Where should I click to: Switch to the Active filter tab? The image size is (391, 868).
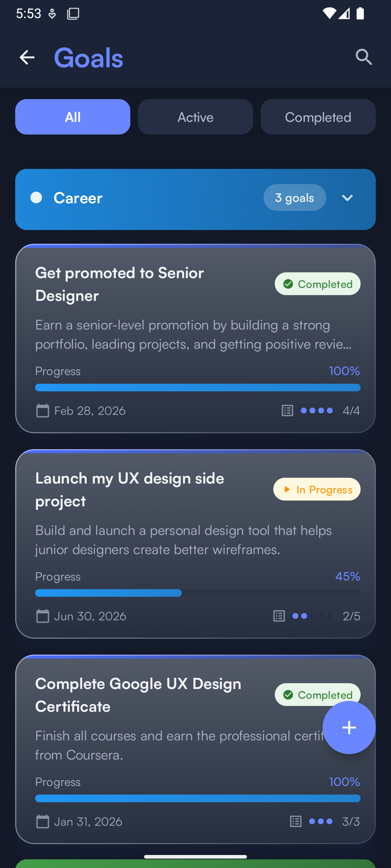[195, 117]
